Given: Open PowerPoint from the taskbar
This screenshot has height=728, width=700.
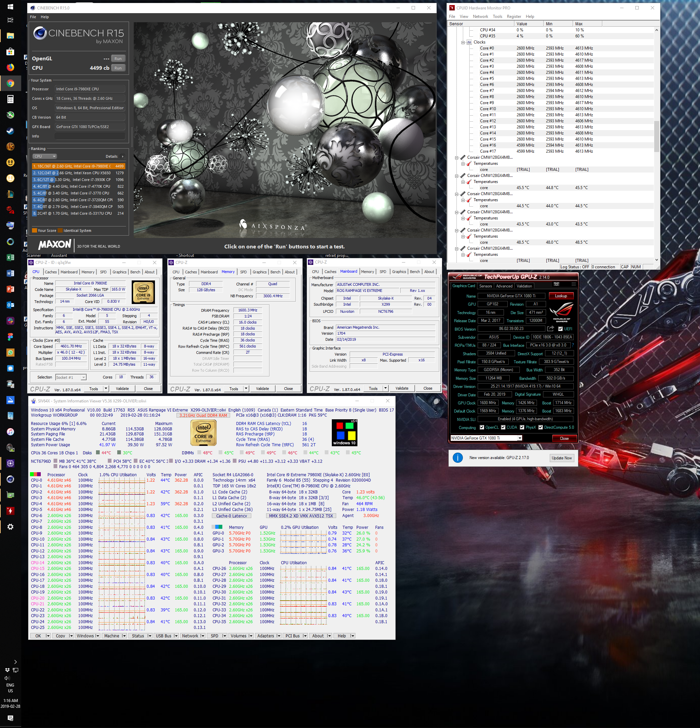Looking at the screenshot, I should [10, 289].
